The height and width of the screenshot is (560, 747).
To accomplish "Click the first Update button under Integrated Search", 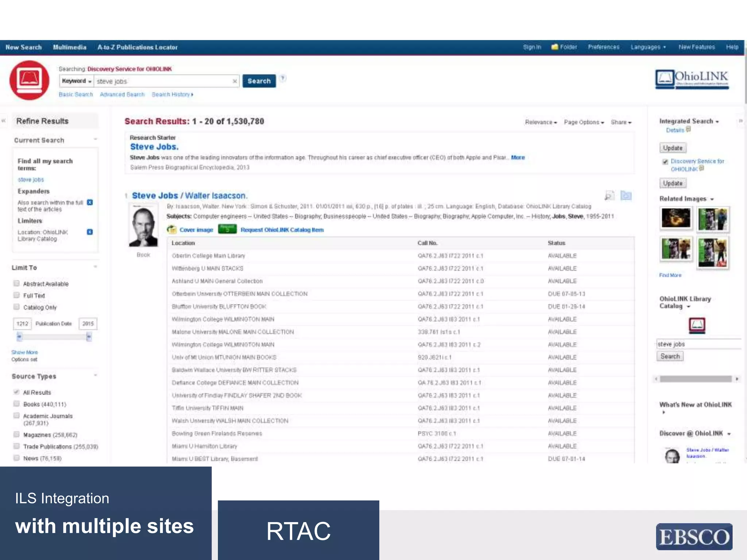I will click(x=673, y=148).
